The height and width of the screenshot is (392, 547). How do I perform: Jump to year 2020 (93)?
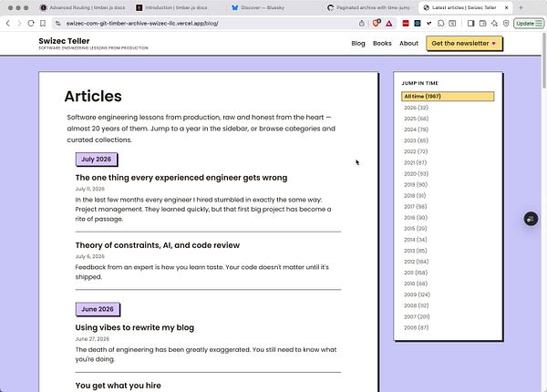pos(416,174)
